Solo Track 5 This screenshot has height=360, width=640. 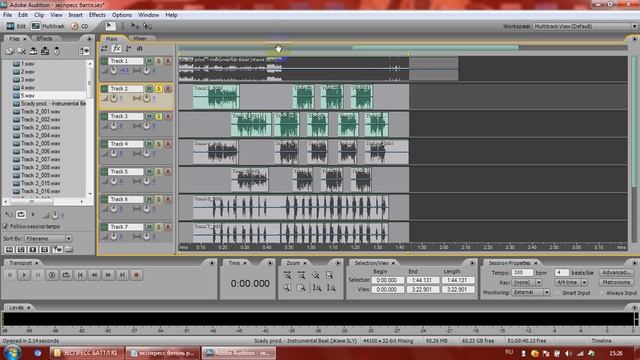click(x=158, y=172)
